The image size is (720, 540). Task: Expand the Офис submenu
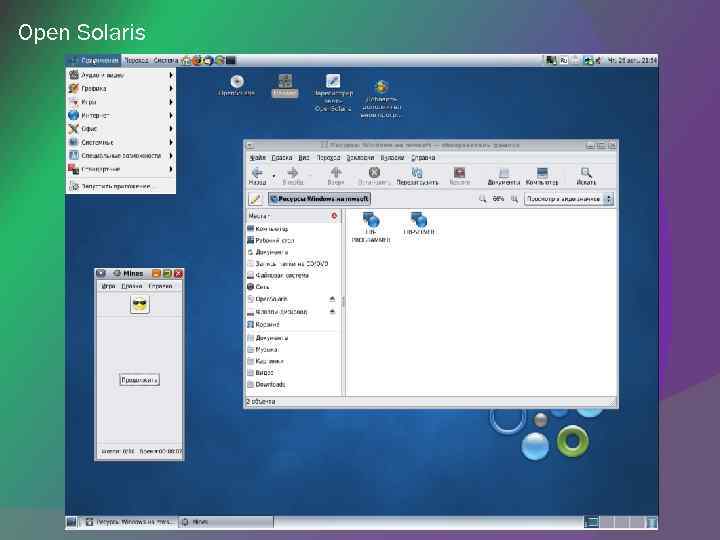click(x=121, y=129)
